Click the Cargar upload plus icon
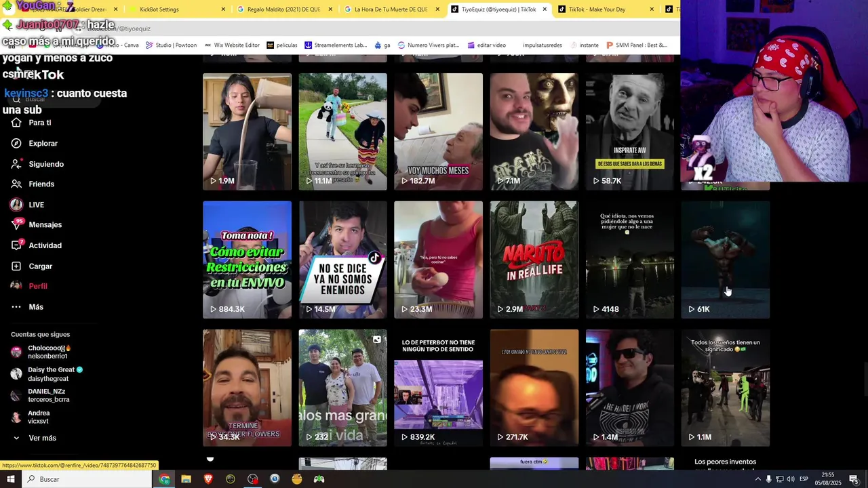The width and height of the screenshot is (868, 488). point(16,266)
